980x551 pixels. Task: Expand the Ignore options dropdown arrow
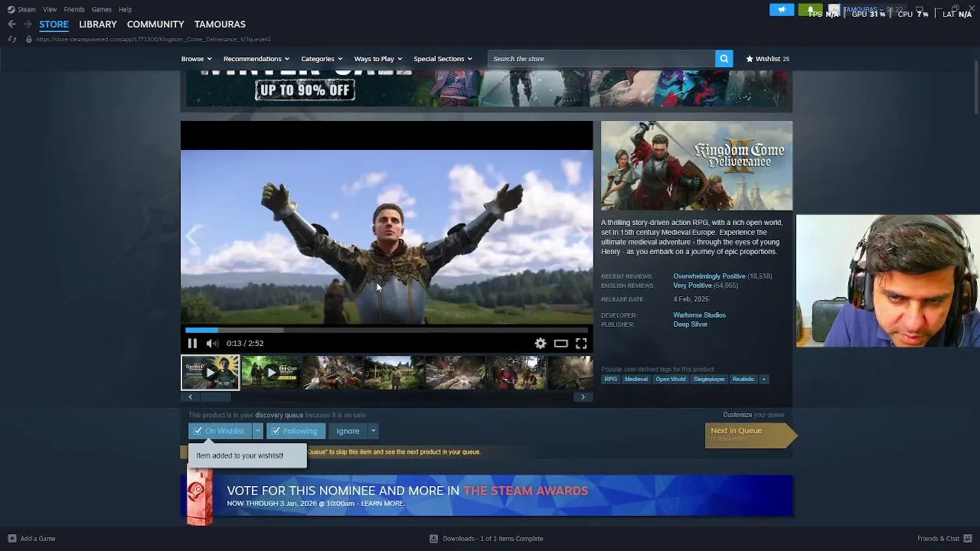373,431
